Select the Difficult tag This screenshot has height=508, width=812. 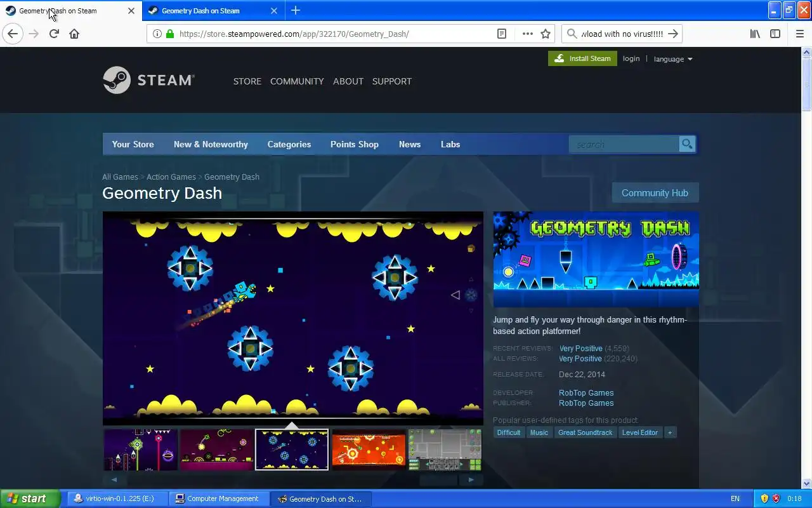click(x=509, y=432)
